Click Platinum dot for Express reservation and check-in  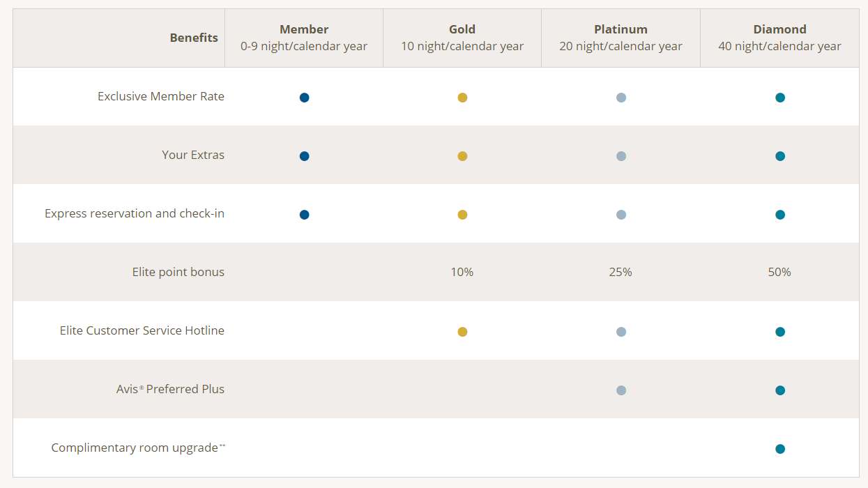pyautogui.click(x=621, y=215)
